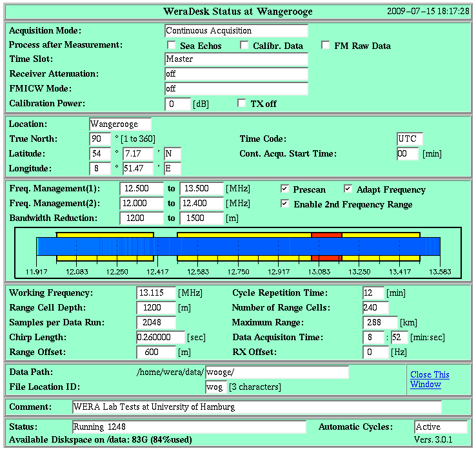Check the Sea Echos checkbox

point(172,45)
